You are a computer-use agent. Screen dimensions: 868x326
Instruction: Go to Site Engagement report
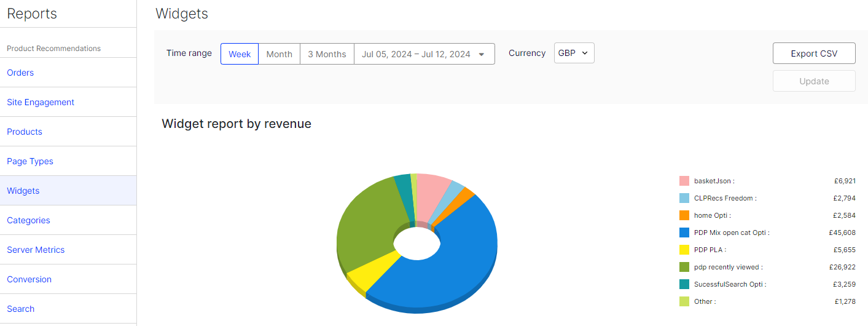pos(41,102)
